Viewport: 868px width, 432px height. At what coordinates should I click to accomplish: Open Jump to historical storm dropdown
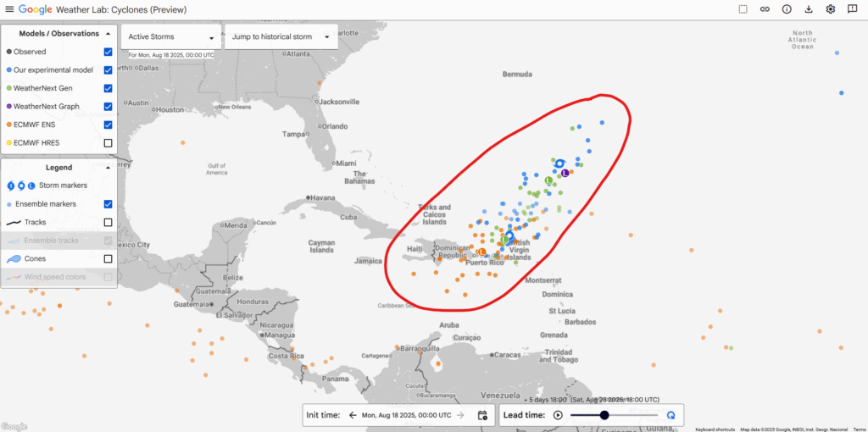[281, 37]
